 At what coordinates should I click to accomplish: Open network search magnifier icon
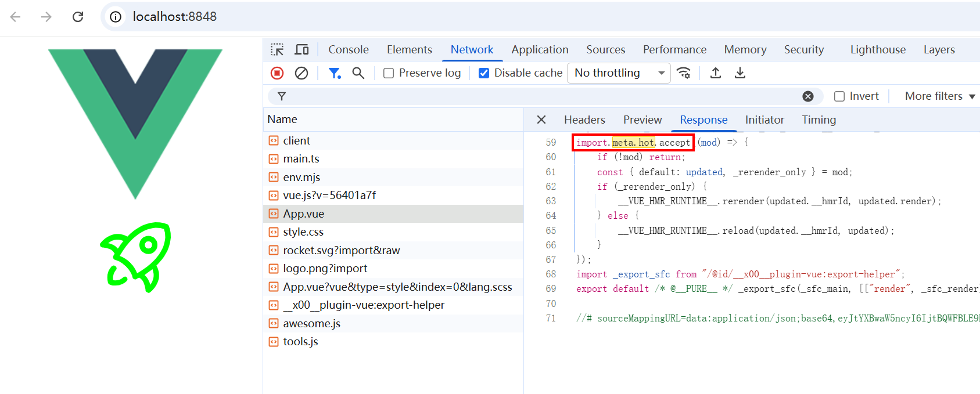click(358, 73)
